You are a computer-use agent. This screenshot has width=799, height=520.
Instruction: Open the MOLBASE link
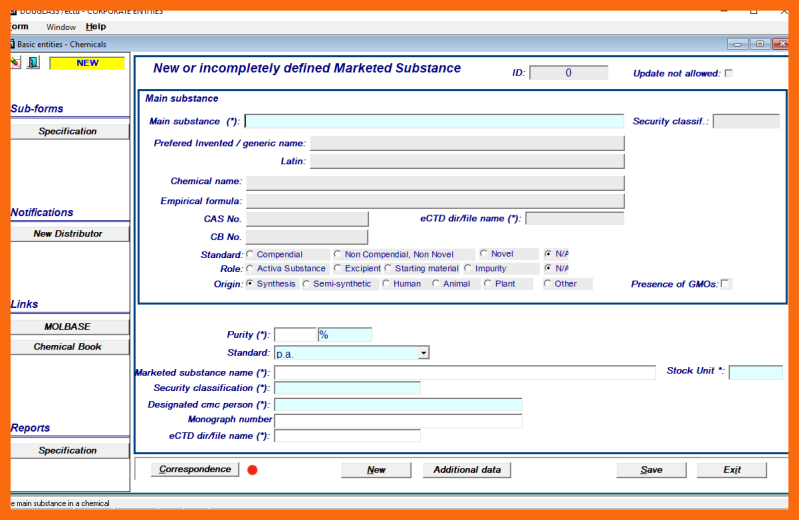[70, 326]
